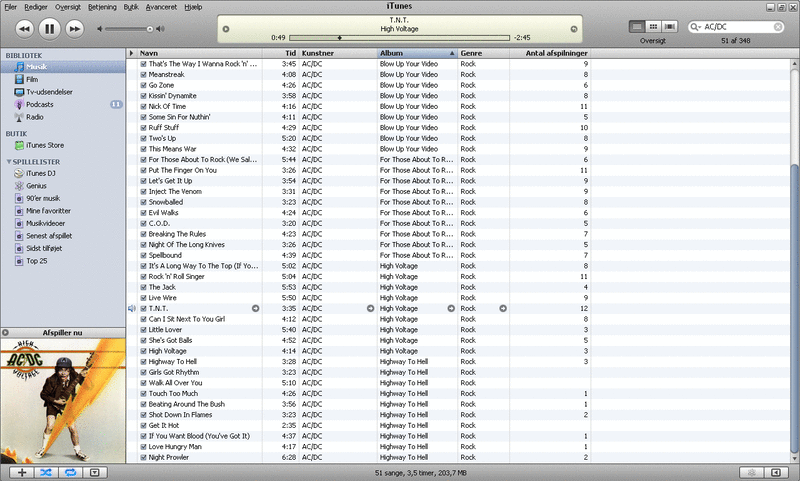This screenshot has width=800, height=481.
Task: Uncheck the song "Go Zone"
Action: tap(144, 85)
